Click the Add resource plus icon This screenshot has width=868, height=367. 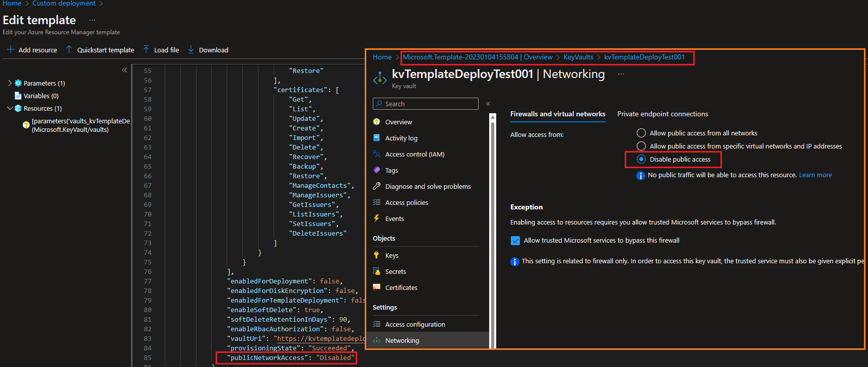click(10, 50)
